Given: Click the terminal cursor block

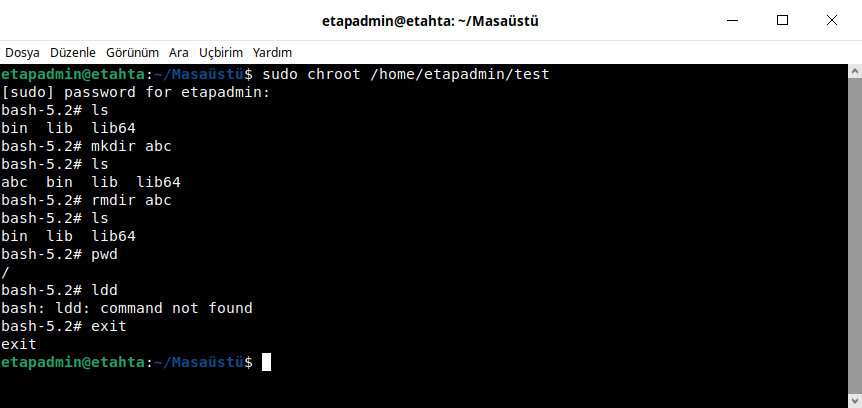Looking at the screenshot, I should point(266,362).
